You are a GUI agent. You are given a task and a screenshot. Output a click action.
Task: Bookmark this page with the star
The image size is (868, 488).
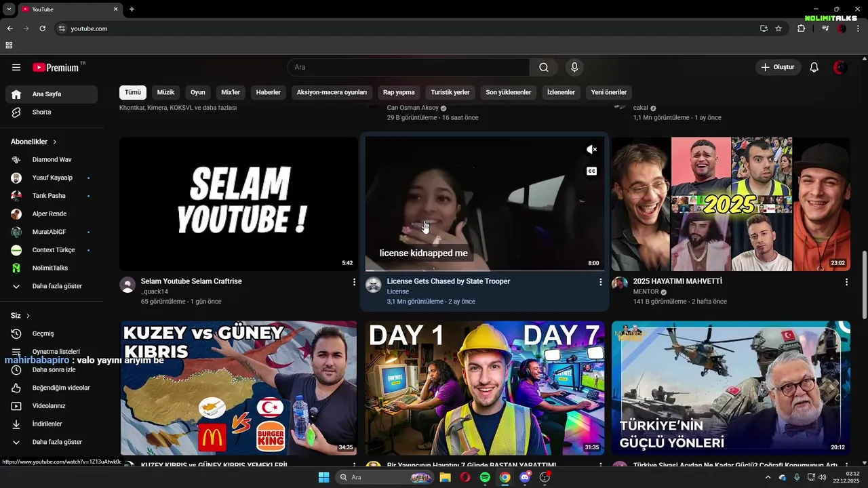click(x=778, y=28)
